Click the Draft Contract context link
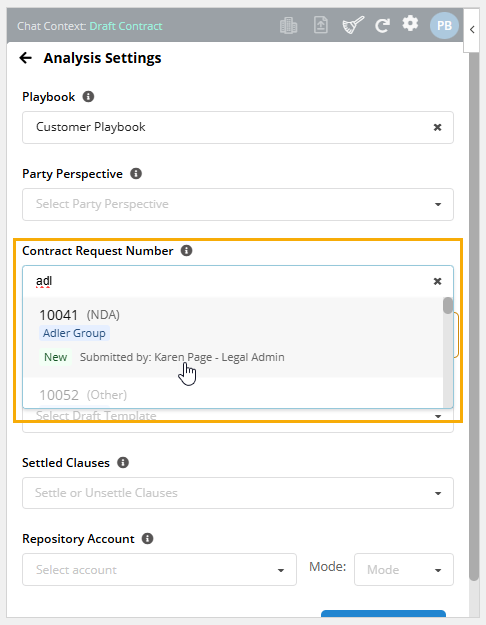This screenshot has height=625, width=486. [126, 26]
